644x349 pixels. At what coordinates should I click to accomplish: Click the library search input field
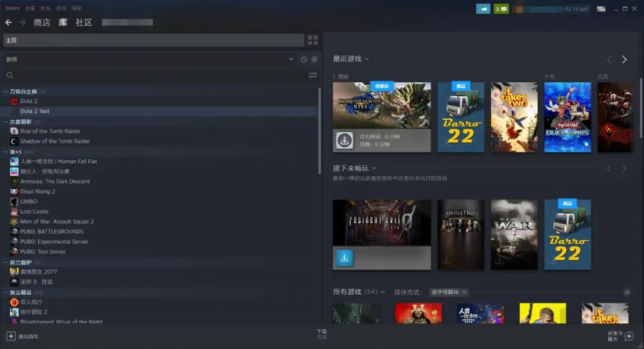[155, 76]
